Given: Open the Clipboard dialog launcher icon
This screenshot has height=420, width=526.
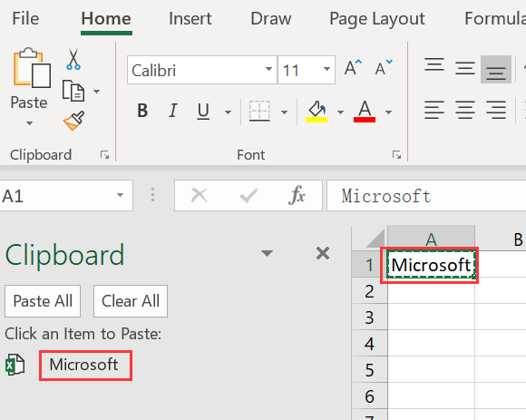Looking at the screenshot, I should pyautogui.click(x=104, y=155).
